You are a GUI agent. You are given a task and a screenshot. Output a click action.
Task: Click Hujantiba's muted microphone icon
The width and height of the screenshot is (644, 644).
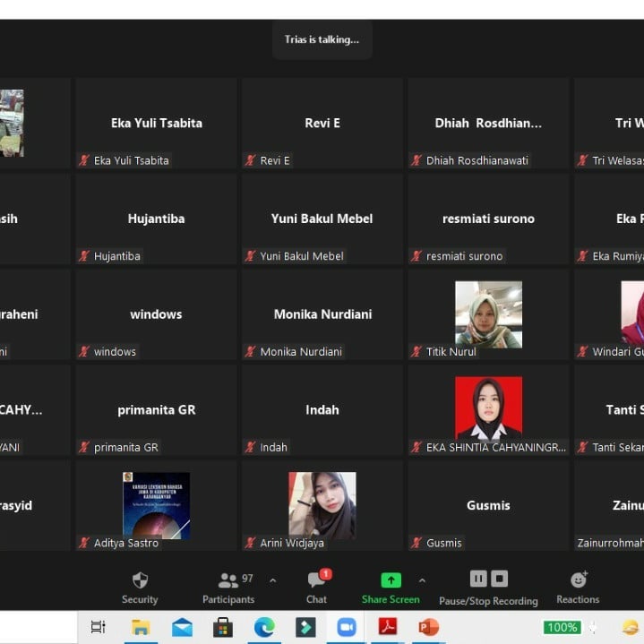click(x=84, y=256)
